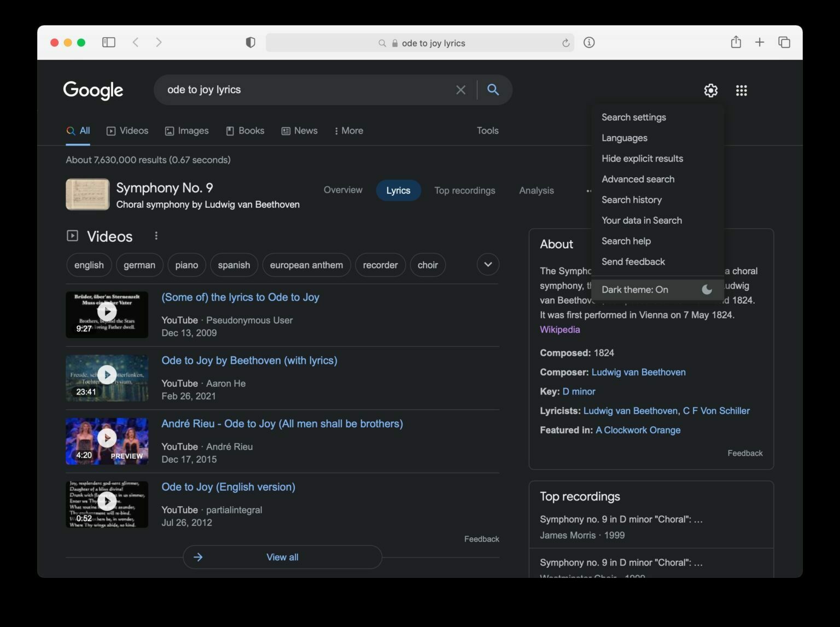Switch to the Books search tab
Viewport: 840px width, 627px height.
click(x=245, y=131)
